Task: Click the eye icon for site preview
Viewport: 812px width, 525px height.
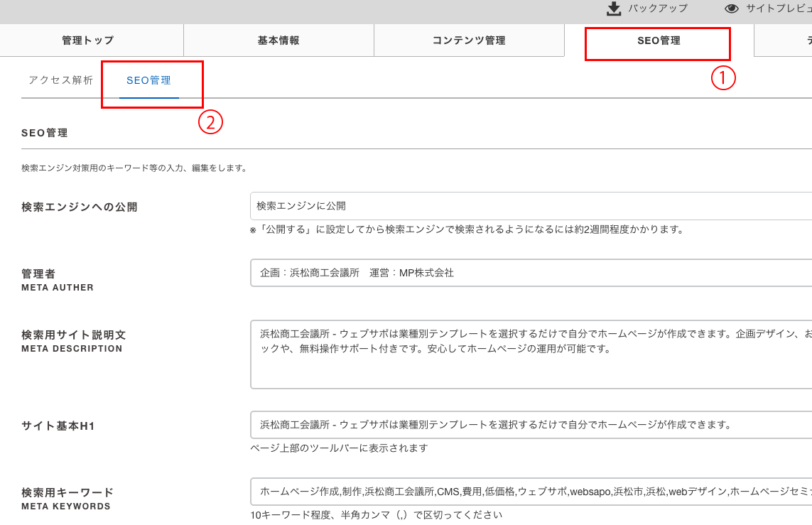Action: pyautogui.click(x=732, y=9)
